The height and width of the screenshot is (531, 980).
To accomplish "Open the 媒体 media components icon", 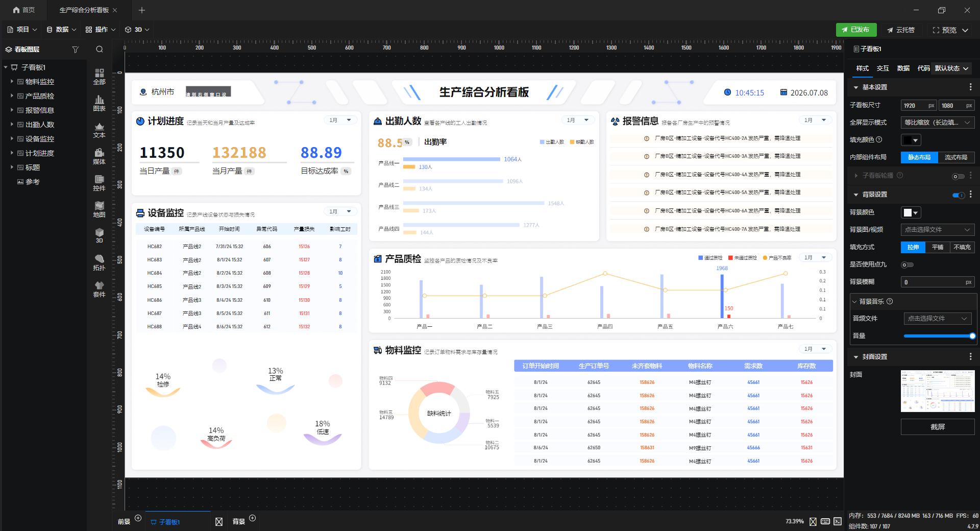I will [x=99, y=156].
